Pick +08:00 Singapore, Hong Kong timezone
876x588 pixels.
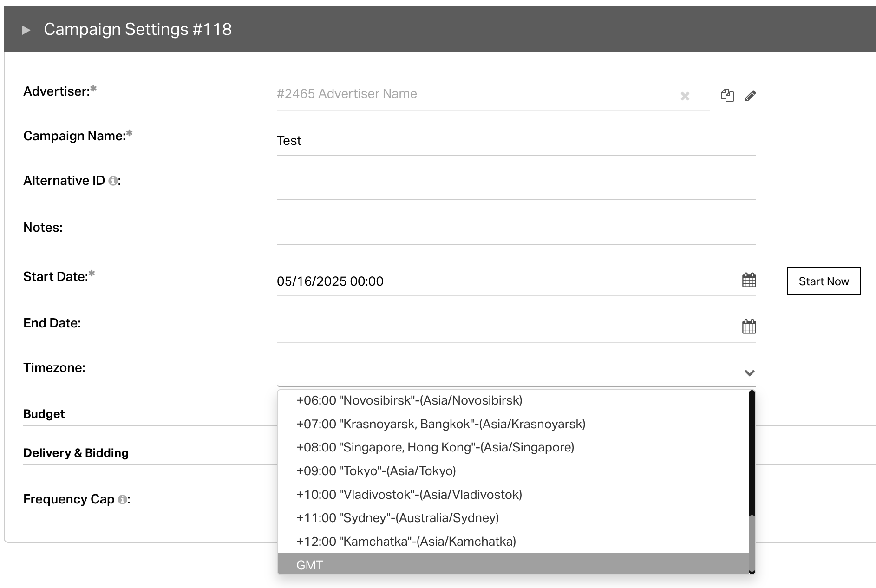tap(435, 447)
